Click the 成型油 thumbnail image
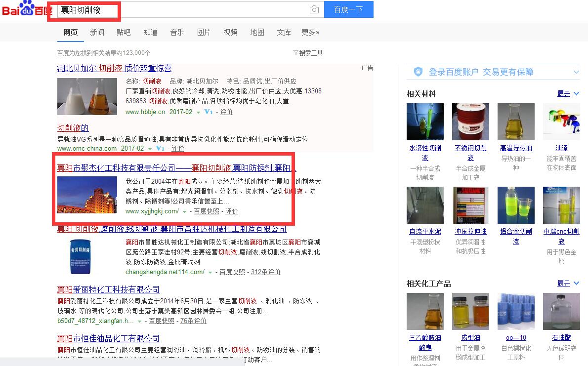The height and width of the screenshot is (366, 588). tap(470, 311)
